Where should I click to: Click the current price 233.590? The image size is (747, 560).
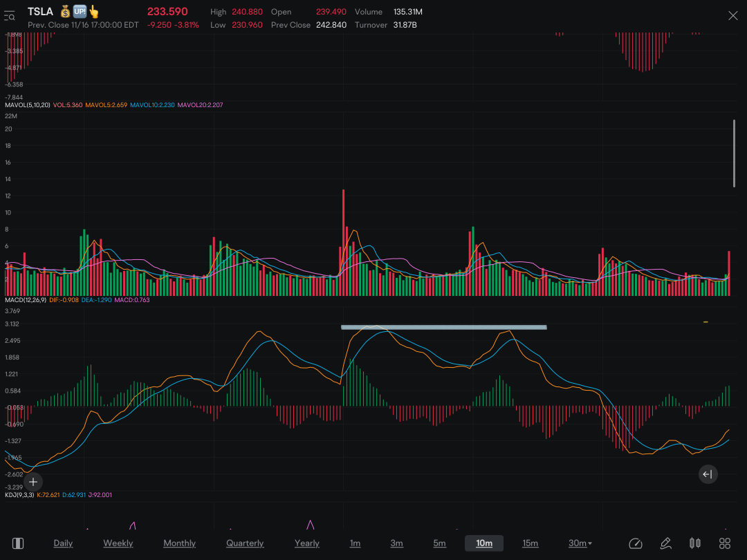pos(167,12)
